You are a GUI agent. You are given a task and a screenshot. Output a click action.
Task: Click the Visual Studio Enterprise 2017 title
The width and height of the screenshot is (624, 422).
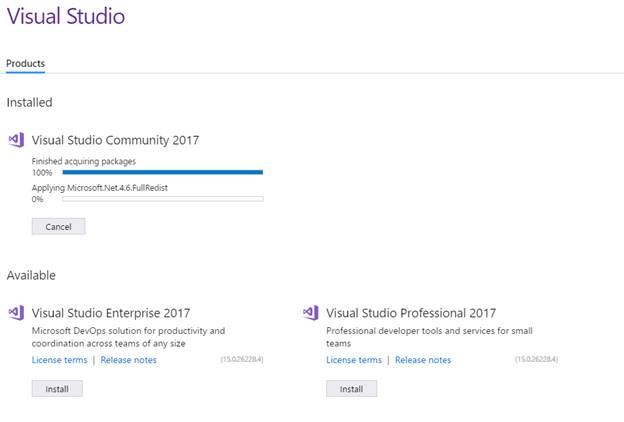111,313
